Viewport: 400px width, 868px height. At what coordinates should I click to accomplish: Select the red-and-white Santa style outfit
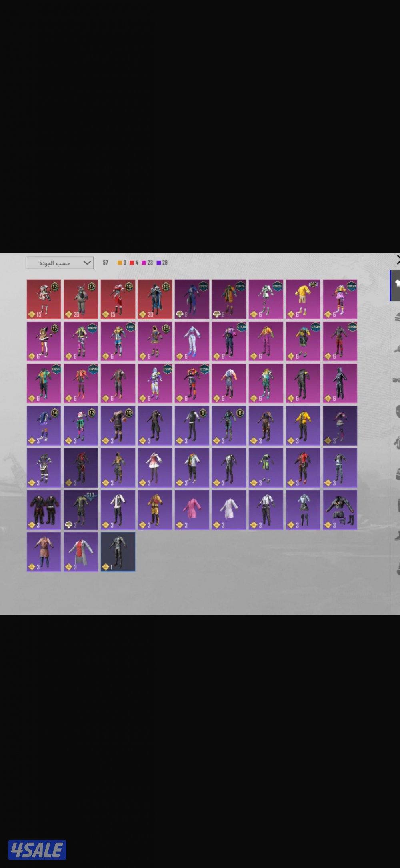(x=118, y=299)
